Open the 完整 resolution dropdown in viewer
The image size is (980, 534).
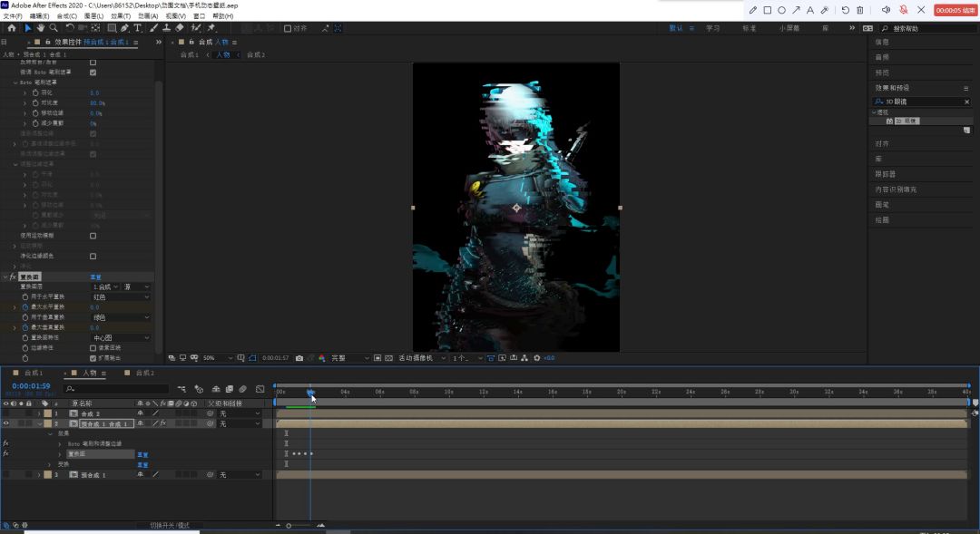[350, 358]
